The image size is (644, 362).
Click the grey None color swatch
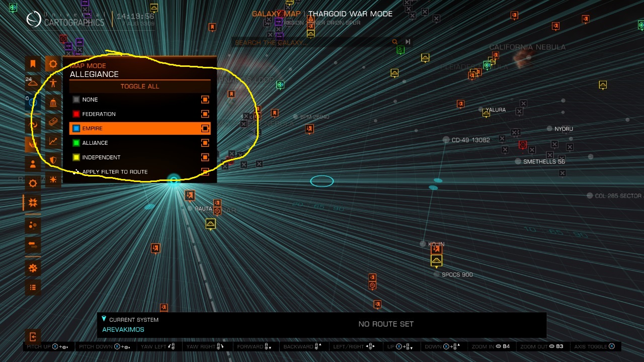(x=76, y=100)
